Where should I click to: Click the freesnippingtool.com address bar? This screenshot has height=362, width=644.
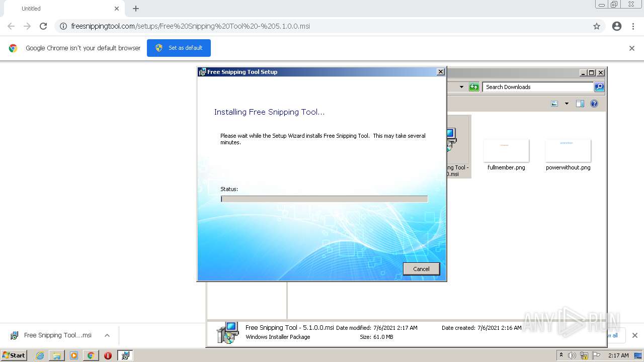tap(322, 26)
